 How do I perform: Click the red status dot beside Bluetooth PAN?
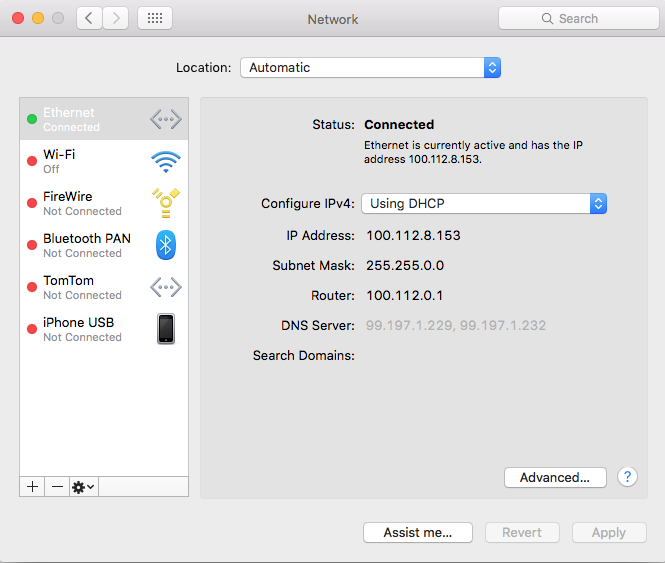click(32, 245)
